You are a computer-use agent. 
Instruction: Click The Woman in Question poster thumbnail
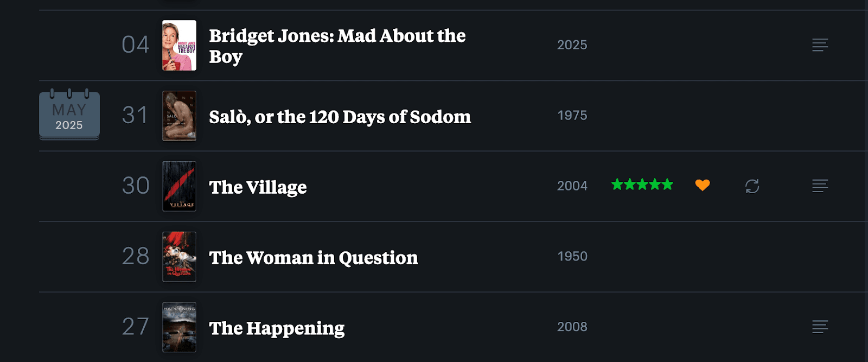[x=180, y=257]
